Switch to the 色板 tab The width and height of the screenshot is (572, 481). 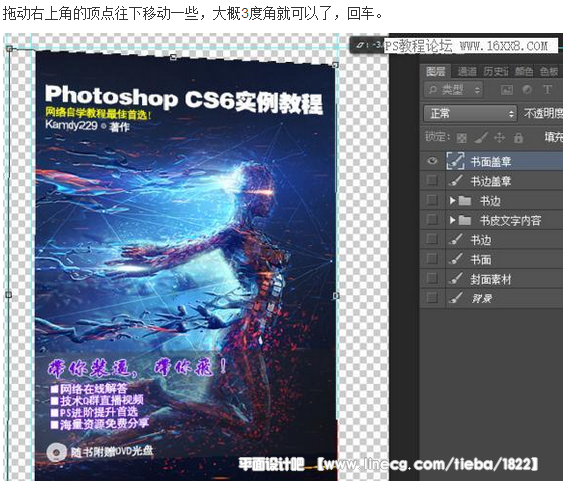(x=549, y=71)
